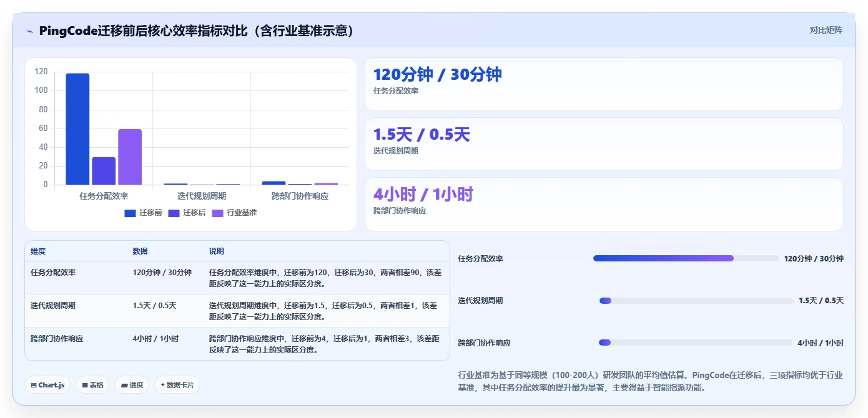868x418 pixels.
Task: Click the table description mentioning 两者相差3
Action: [x=325, y=344]
